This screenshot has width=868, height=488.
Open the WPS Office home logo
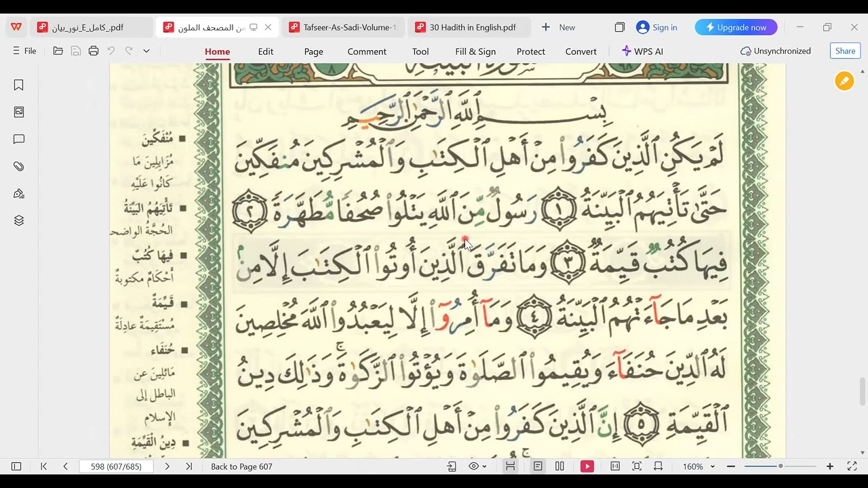pyautogui.click(x=16, y=27)
